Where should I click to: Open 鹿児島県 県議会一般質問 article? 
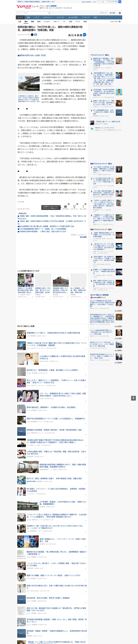(x=57, y=632)
